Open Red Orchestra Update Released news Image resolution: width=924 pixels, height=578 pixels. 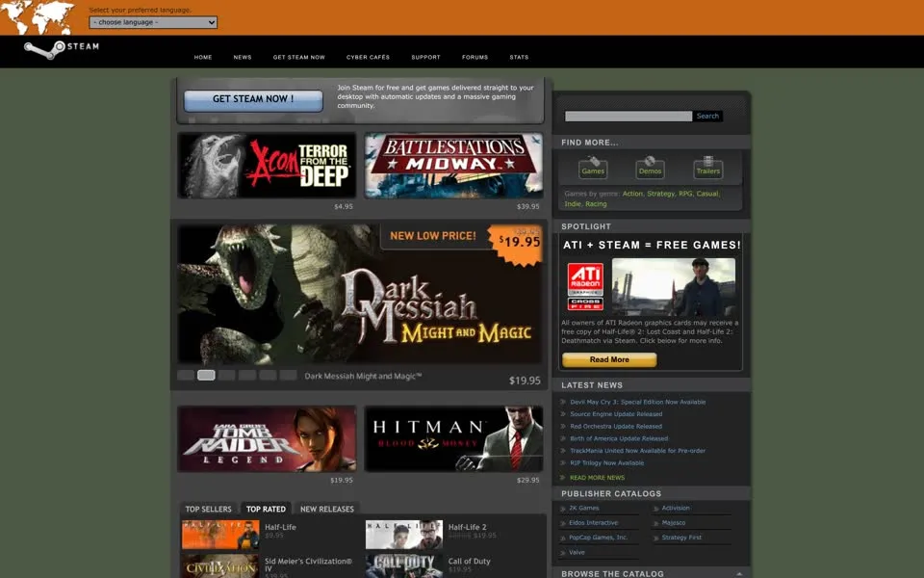click(x=616, y=427)
